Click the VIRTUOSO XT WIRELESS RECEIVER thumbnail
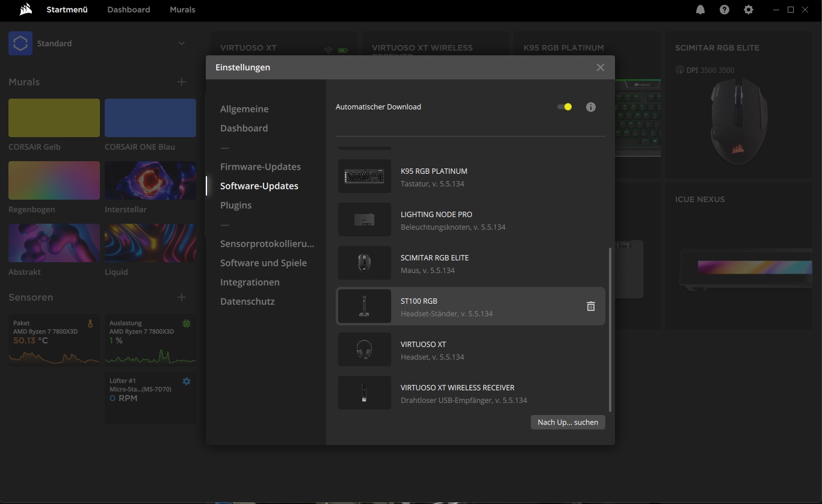This screenshot has width=822, height=504. [365, 393]
